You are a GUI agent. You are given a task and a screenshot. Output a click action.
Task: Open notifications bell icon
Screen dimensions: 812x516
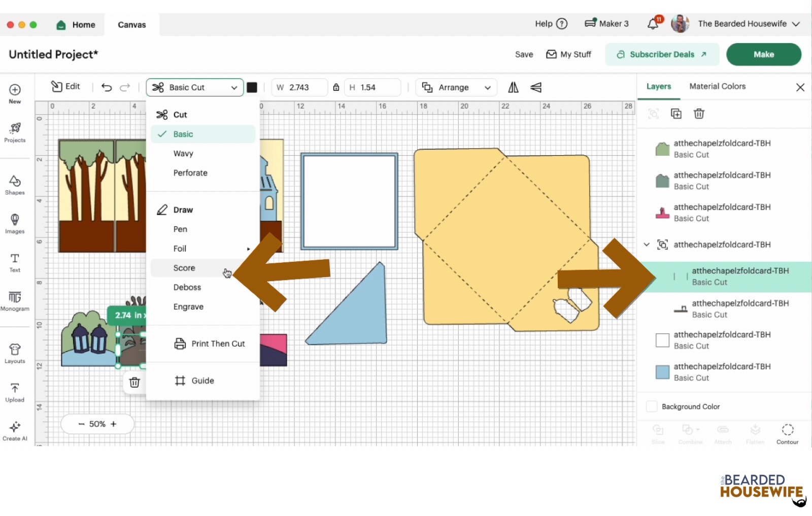click(653, 24)
